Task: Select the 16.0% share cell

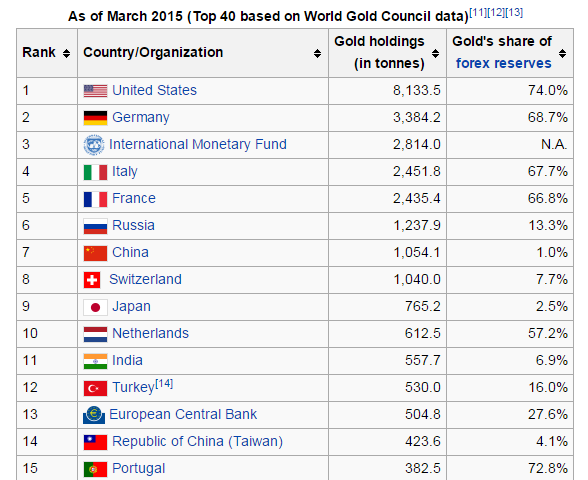Action: [510, 388]
